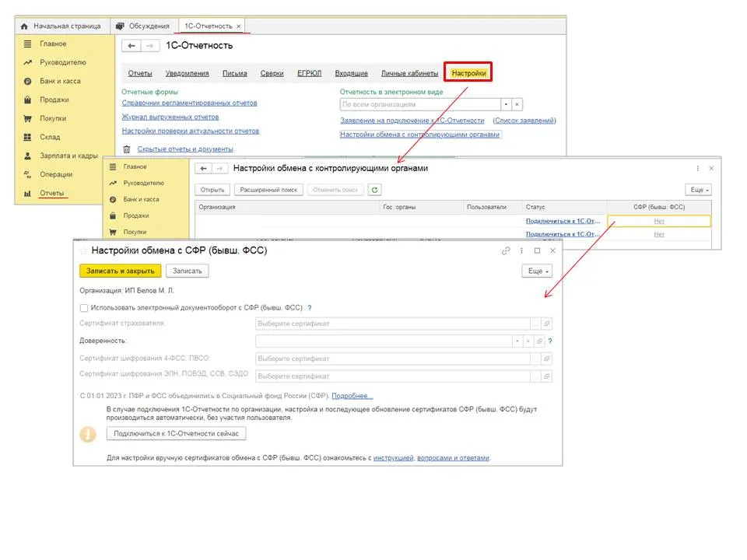Image resolution: width=747 pixels, height=560 pixels.
Task: Open the Список заявлений link
Action: [524, 121]
